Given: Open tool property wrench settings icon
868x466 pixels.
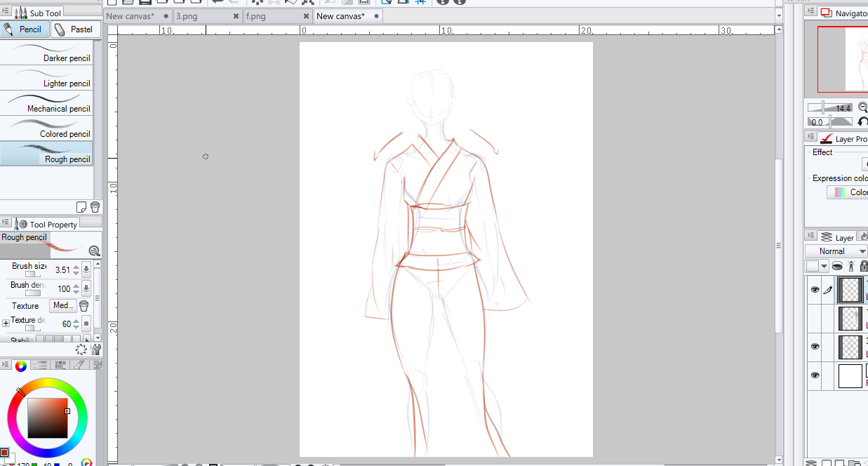Looking at the screenshot, I should pos(95,349).
